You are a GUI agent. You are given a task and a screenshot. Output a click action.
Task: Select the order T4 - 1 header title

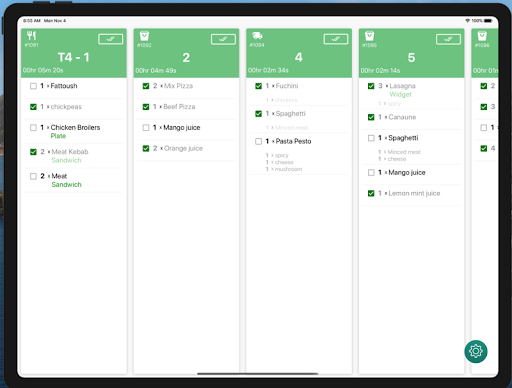74,57
